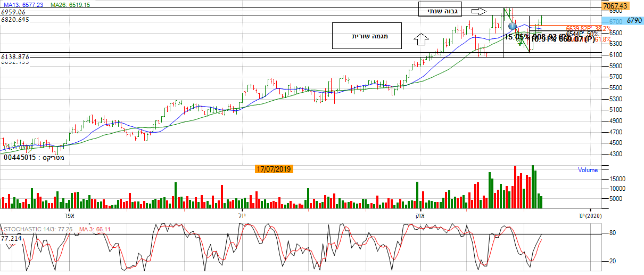
Task: Click the orange 7067.43 price tag
Action: point(615,6)
